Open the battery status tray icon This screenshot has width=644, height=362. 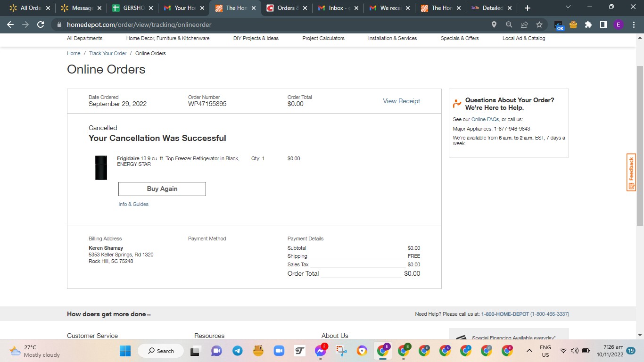(x=586, y=351)
